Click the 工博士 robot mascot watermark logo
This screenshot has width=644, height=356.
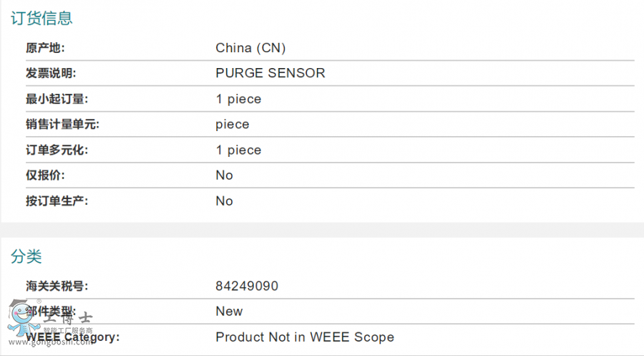click(x=21, y=317)
